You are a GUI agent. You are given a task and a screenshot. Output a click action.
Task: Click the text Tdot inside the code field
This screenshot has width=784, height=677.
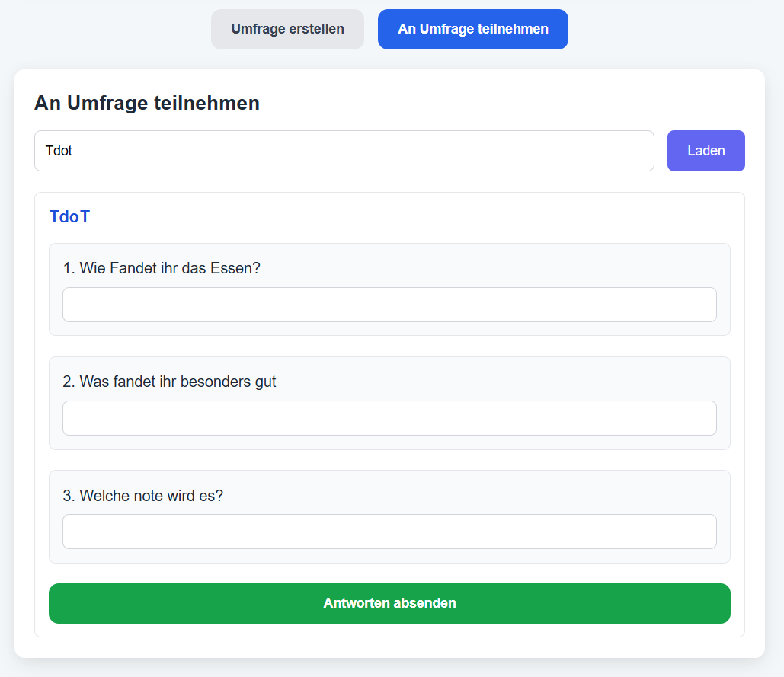59,151
